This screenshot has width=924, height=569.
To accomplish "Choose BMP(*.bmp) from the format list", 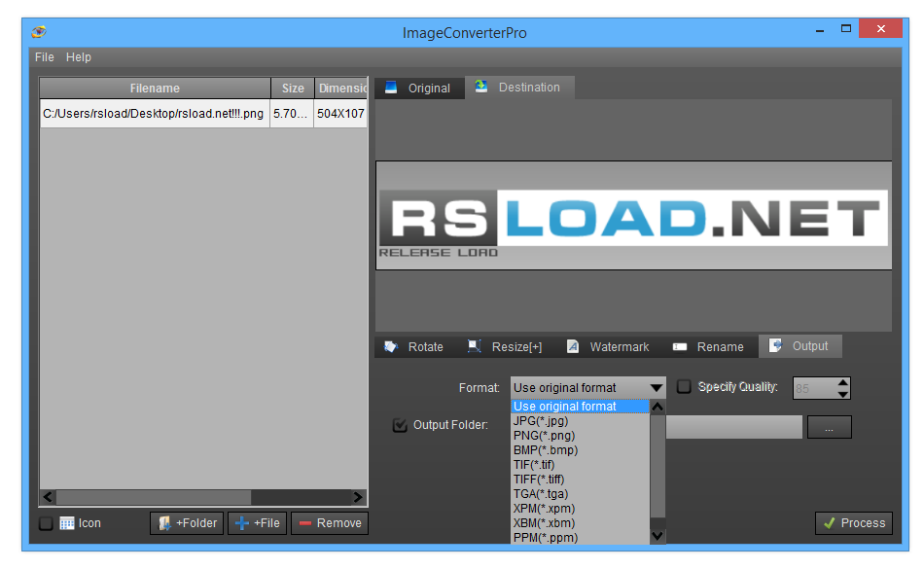I will coord(580,450).
